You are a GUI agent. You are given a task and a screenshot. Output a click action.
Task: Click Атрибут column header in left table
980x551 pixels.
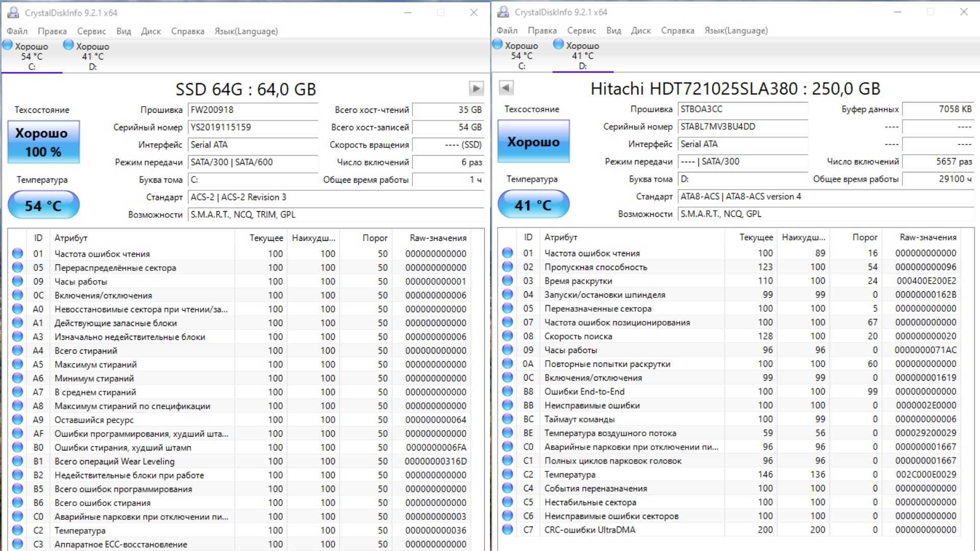142,238
